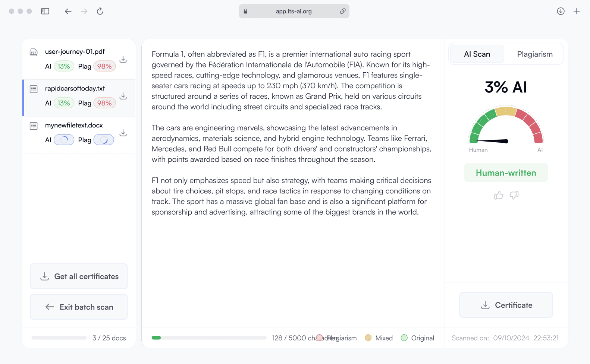Image resolution: width=590 pixels, height=364 pixels.
Task: Go back to previous page
Action: [68, 11]
